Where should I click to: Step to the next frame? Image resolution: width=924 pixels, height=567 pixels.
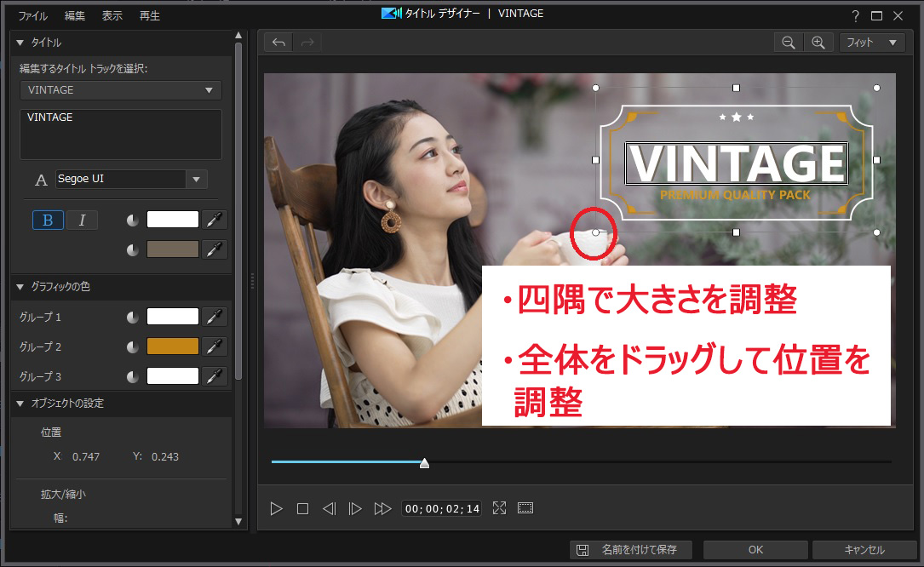pyautogui.click(x=355, y=508)
